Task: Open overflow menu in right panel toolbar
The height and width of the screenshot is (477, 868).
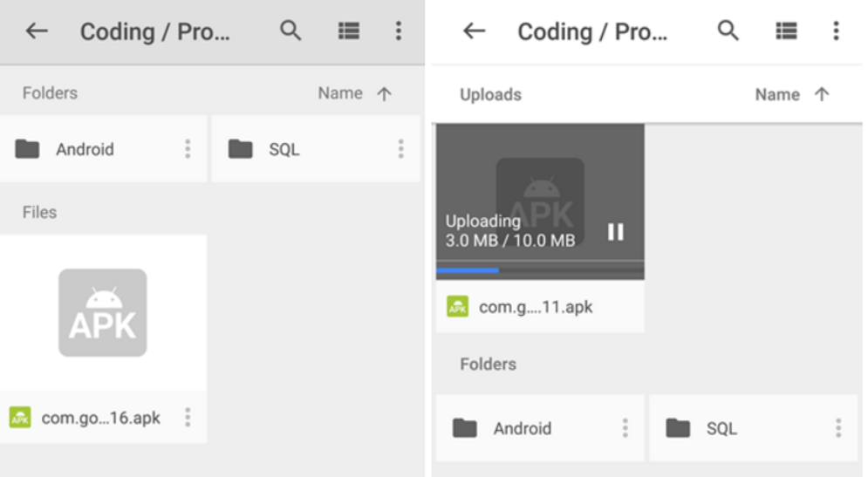Action: coord(836,31)
